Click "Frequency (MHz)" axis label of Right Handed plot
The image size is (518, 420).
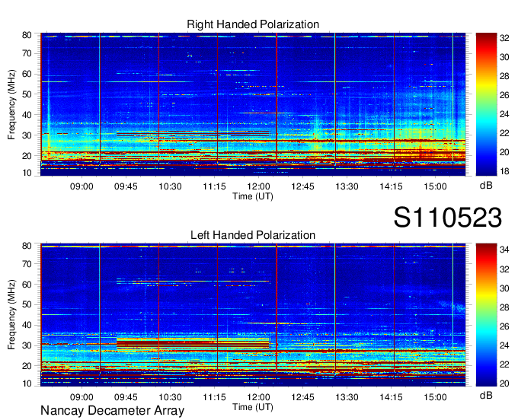coord(11,104)
